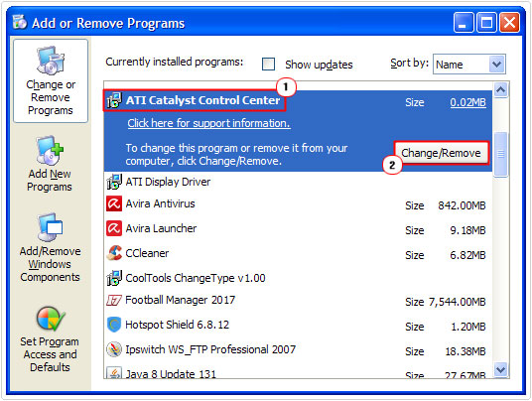The image size is (532, 401).
Task: Click the Ipswitch WS_FTP Professional icon
Action: tap(114, 349)
